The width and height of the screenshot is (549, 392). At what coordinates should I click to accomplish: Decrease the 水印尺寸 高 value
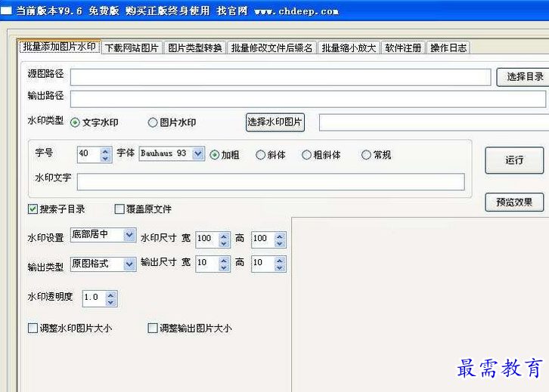point(279,244)
